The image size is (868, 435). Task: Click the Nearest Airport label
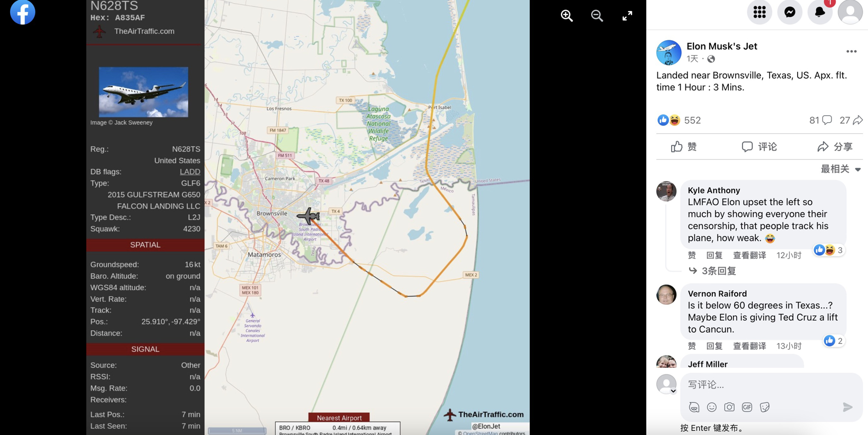coord(339,418)
